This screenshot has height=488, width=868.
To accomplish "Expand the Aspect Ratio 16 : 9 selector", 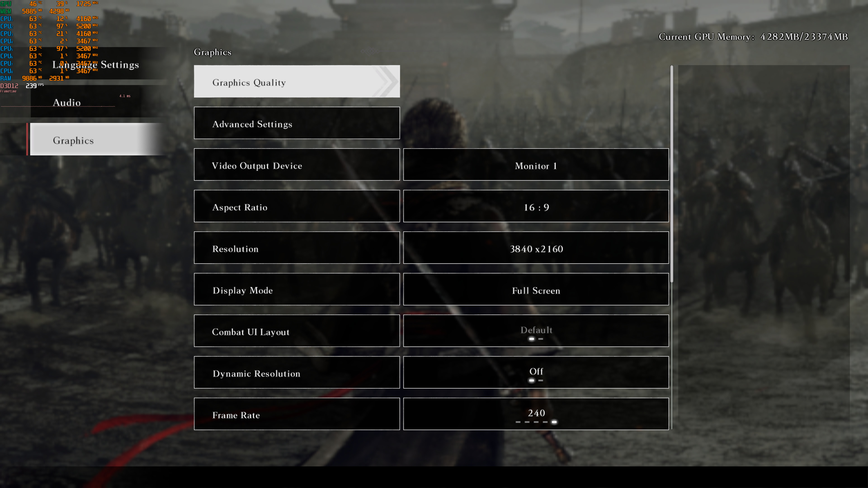I will pos(536,206).
